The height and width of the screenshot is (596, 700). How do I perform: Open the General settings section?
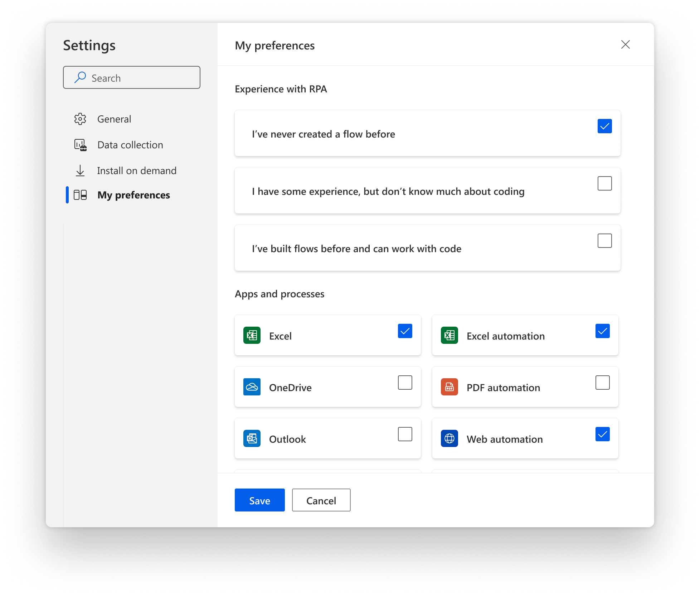point(114,119)
